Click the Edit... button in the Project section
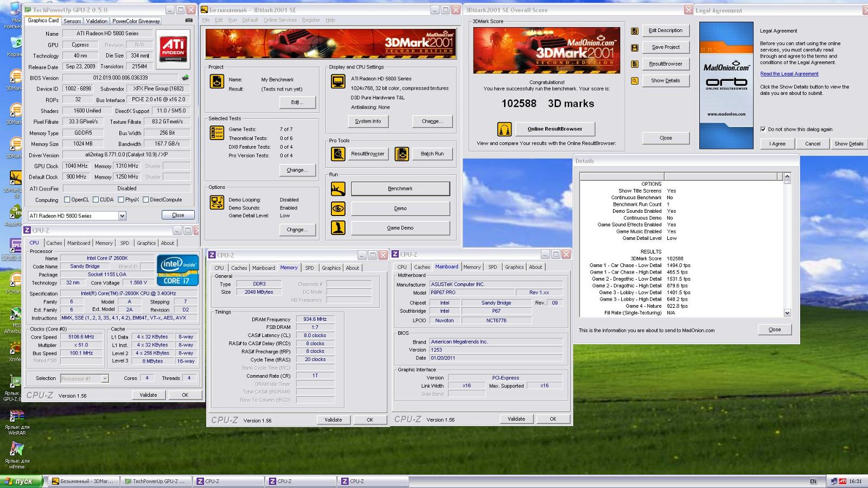The width and height of the screenshot is (868, 488). tap(297, 102)
